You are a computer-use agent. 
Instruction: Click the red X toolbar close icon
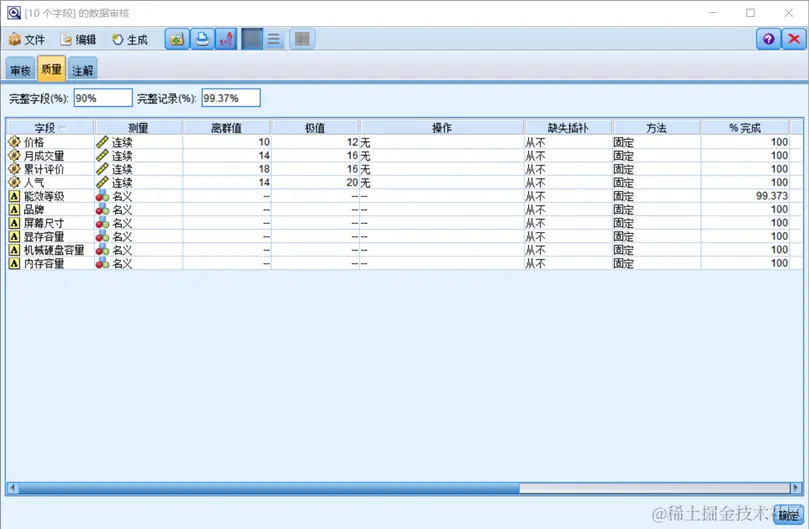pyautogui.click(x=794, y=39)
